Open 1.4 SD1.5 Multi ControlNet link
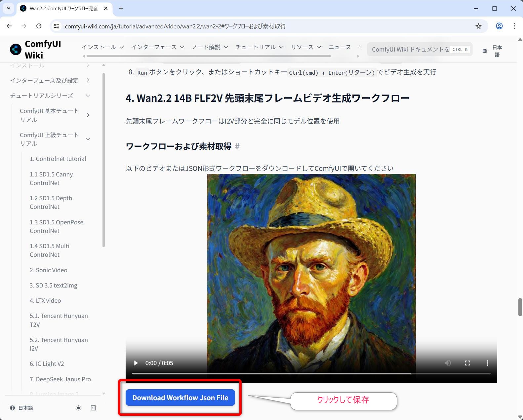This screenshot has width=523, height=420. 50,250
